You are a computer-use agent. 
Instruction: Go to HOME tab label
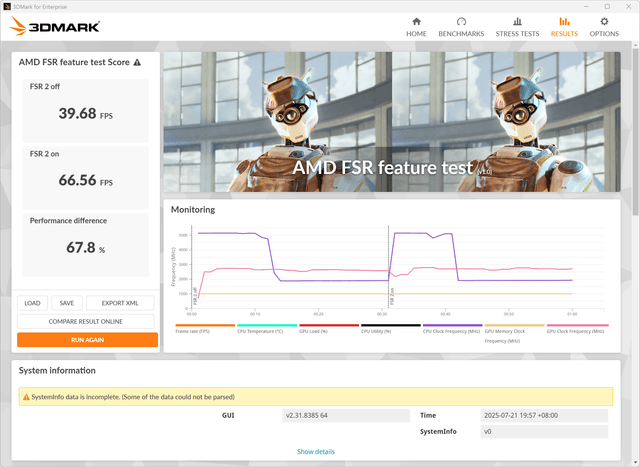(x=416, y=34)
